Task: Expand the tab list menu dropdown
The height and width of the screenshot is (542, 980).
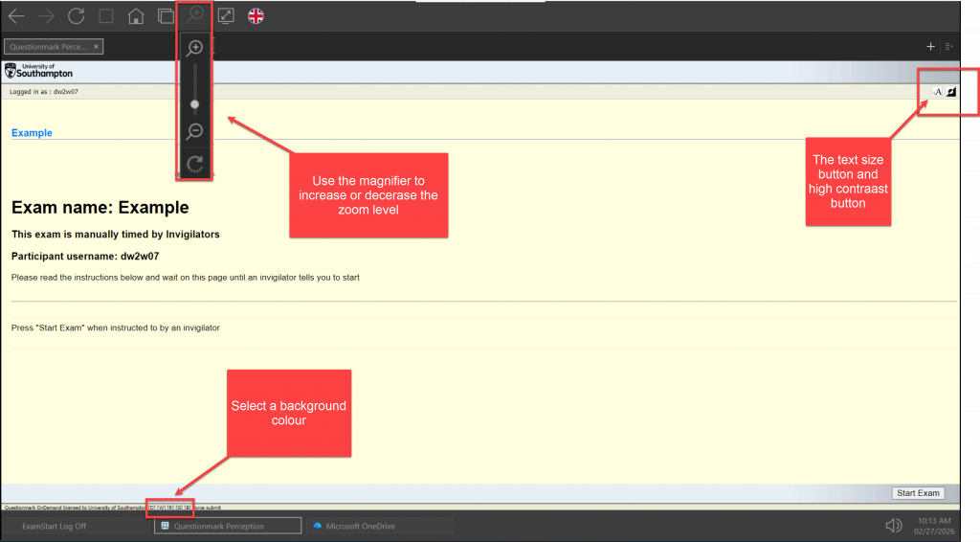Action: pos(948,46)
